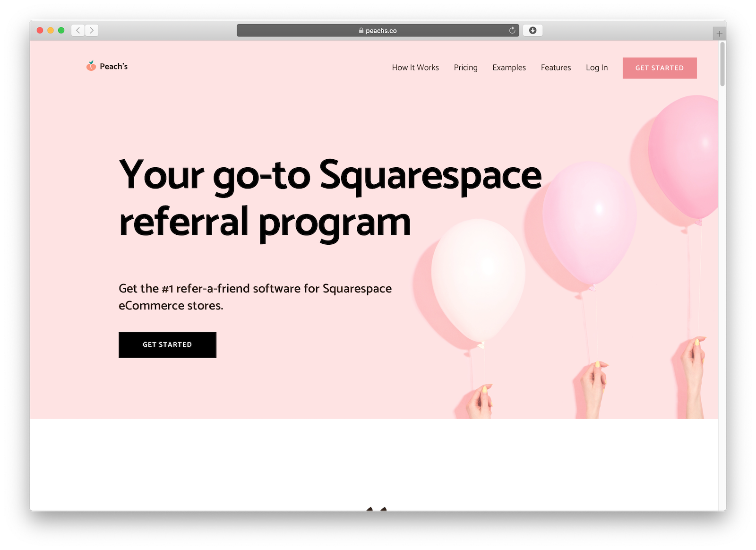The height and width of the screenshot is (550, 756).
Task: Open the How It Works page
Action: tap(415, 68)
